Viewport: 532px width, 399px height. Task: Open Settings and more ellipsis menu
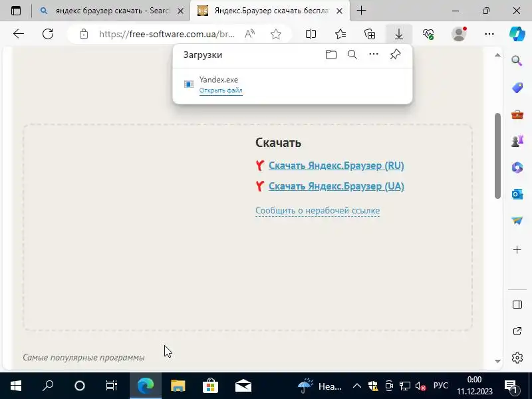click(489, 34)
